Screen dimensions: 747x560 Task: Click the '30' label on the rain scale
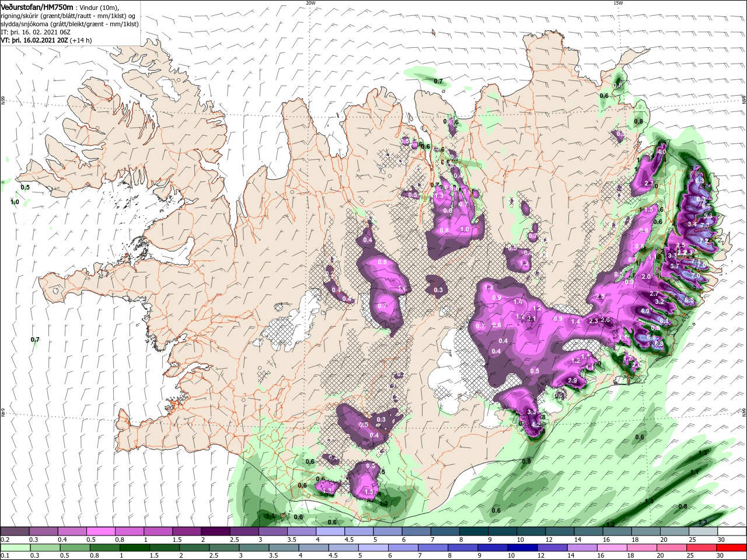721,556
